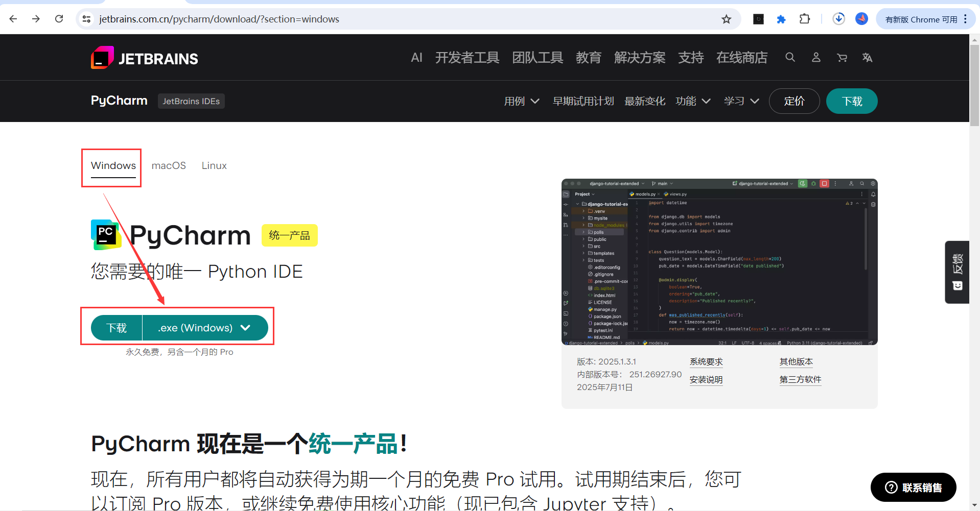Reload the current page
Screen dimensions: 980x511
(x=59, y=19)
